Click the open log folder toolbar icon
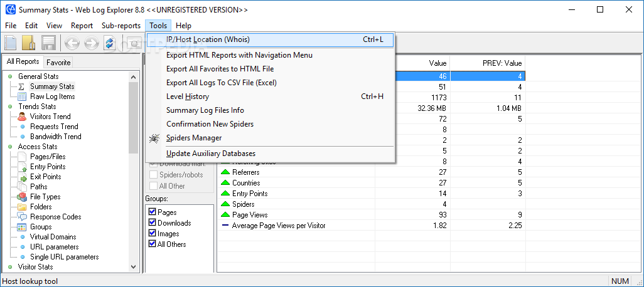 click(x=29, y=43)
